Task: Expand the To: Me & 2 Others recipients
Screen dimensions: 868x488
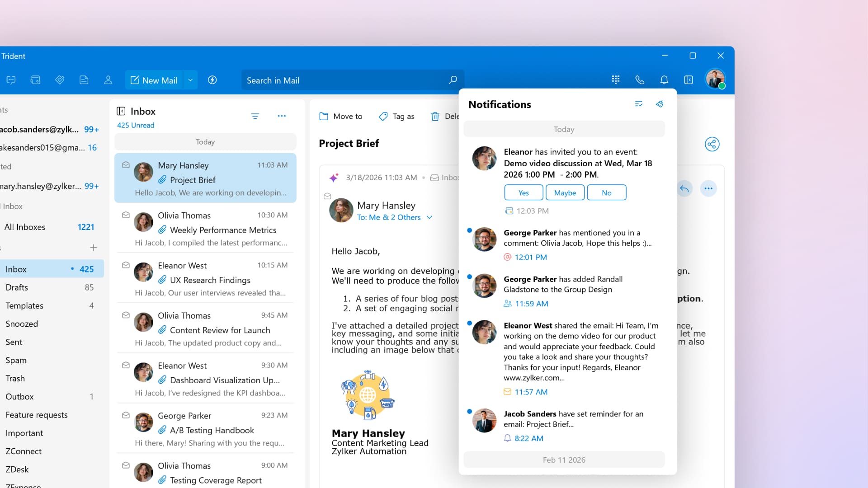Action: (429, 217)
